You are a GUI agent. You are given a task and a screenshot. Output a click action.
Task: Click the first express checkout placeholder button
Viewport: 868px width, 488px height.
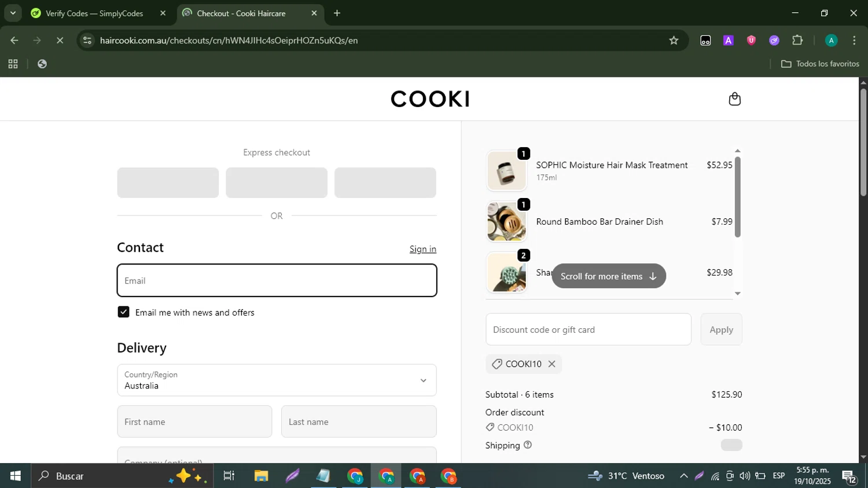pos(168,183)
